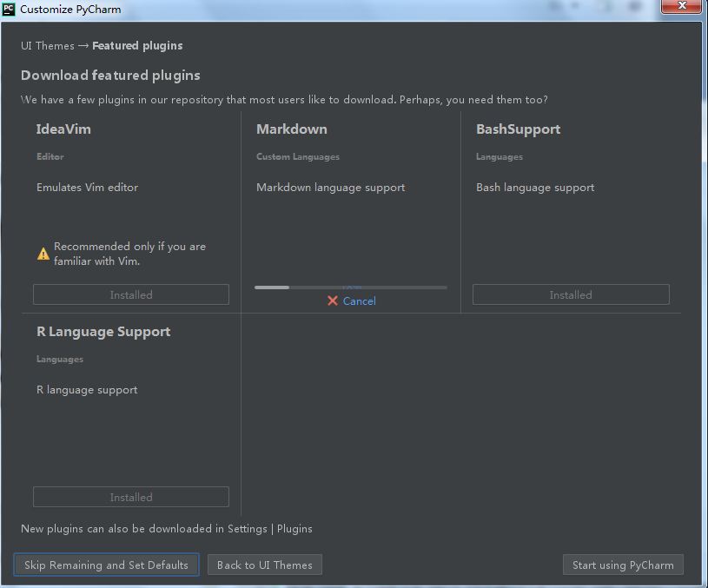Image resolution: width=708 pixels, height=588 pixels.
Task: Click Installed button under IdeaVim
Action: (131, 294)
